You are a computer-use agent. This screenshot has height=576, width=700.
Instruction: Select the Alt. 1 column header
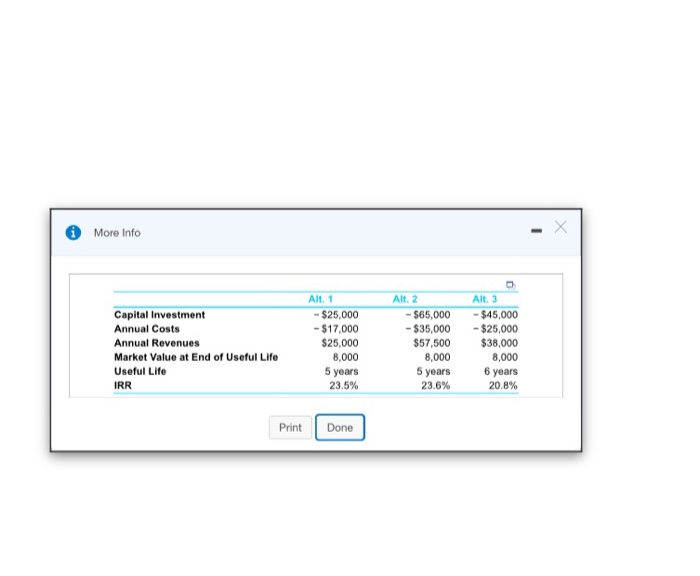[320, 299]
